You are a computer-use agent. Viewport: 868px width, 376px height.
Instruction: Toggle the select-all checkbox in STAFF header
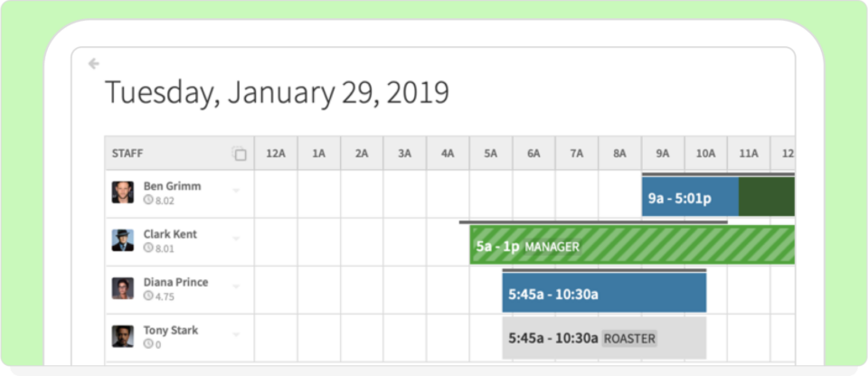(x=240, y=155)
